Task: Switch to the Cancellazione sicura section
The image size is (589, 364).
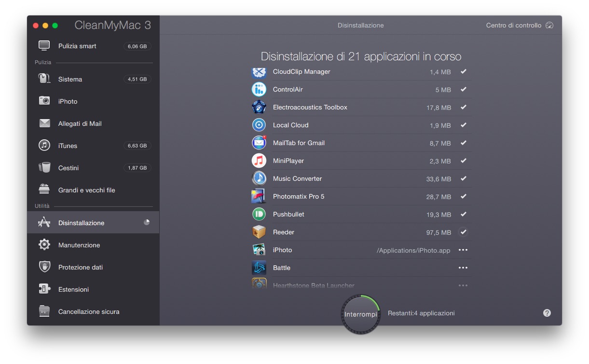Action: 93,311
